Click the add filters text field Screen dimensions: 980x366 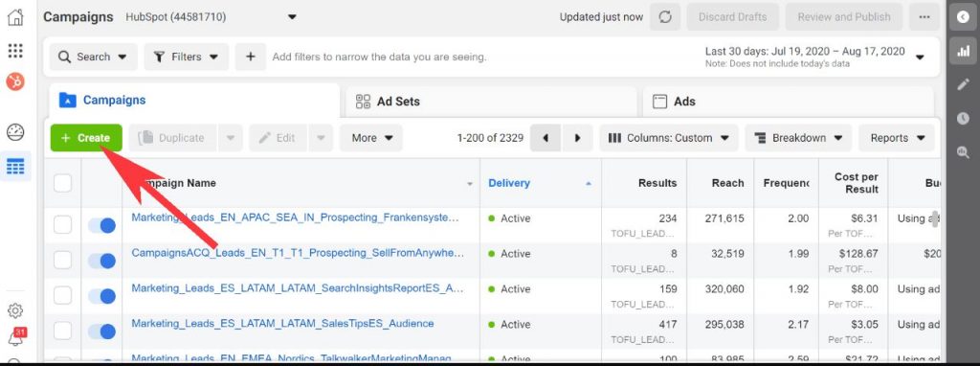pyautogui.click(x=379, y=57)
